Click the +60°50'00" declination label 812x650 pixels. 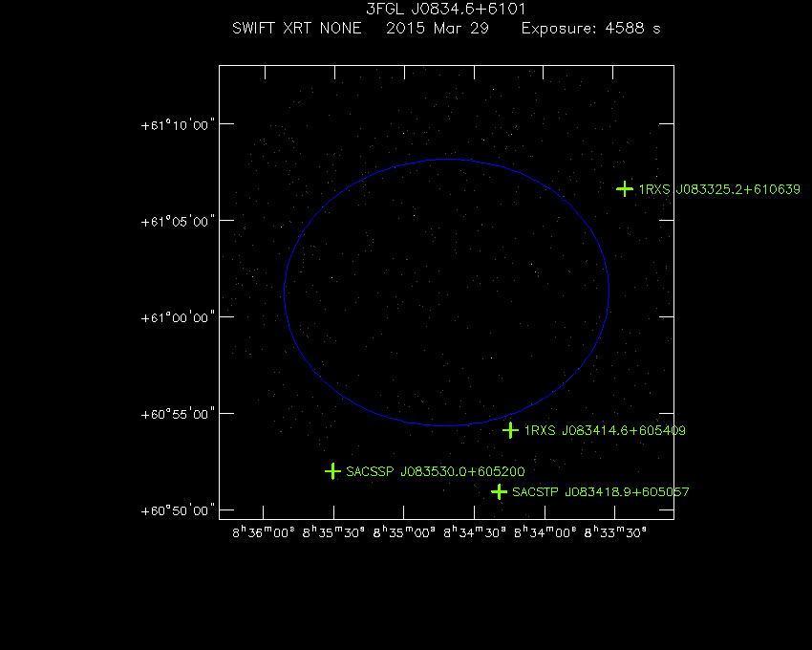[178, 510]
